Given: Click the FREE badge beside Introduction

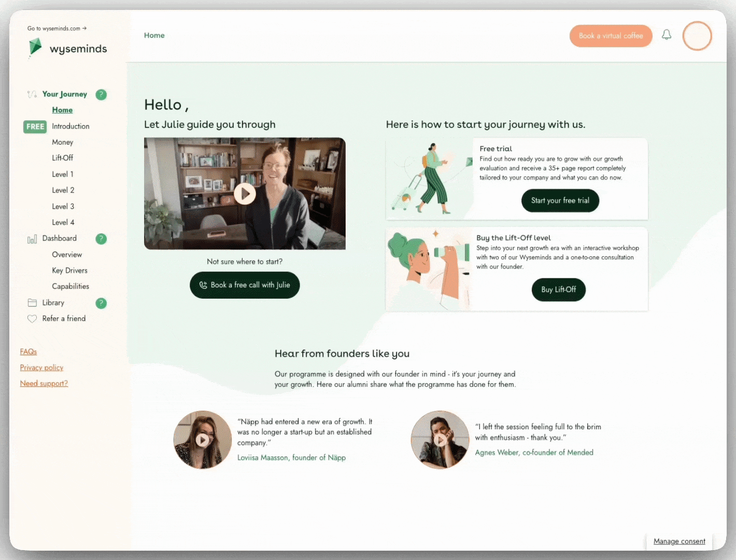Looking at the screenshot, I should pos(35,127).
